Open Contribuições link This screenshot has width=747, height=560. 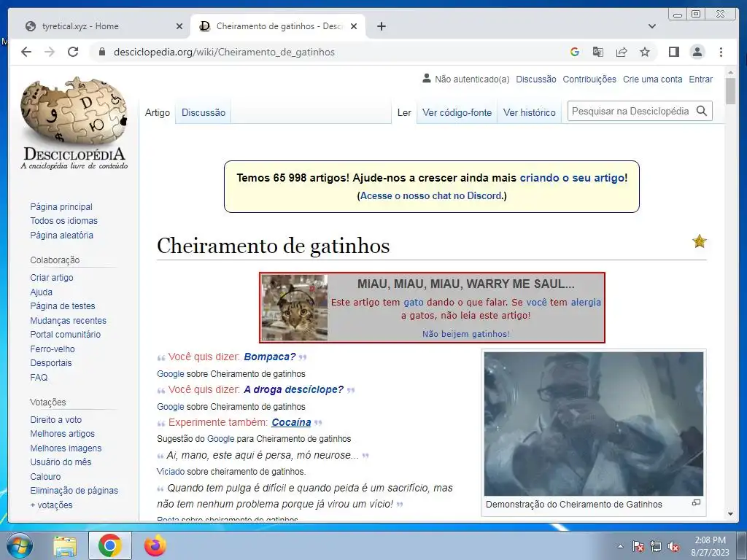(x=589, y=79)
